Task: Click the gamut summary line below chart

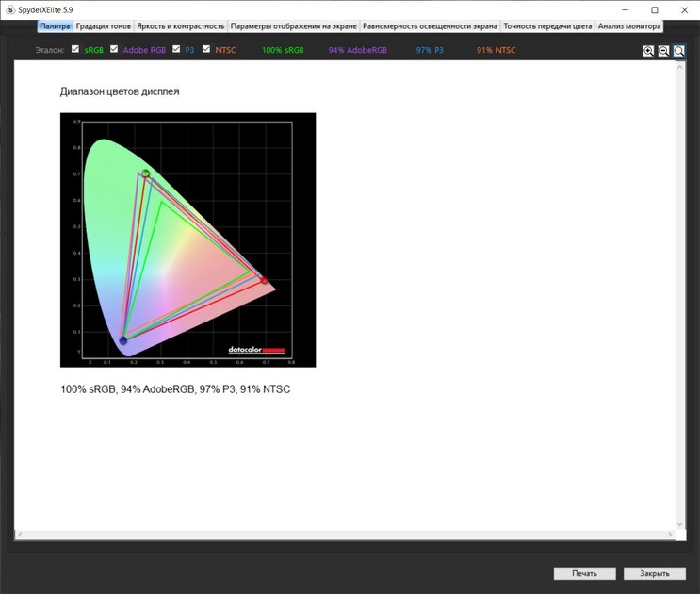Action: (x=175, y=389)
